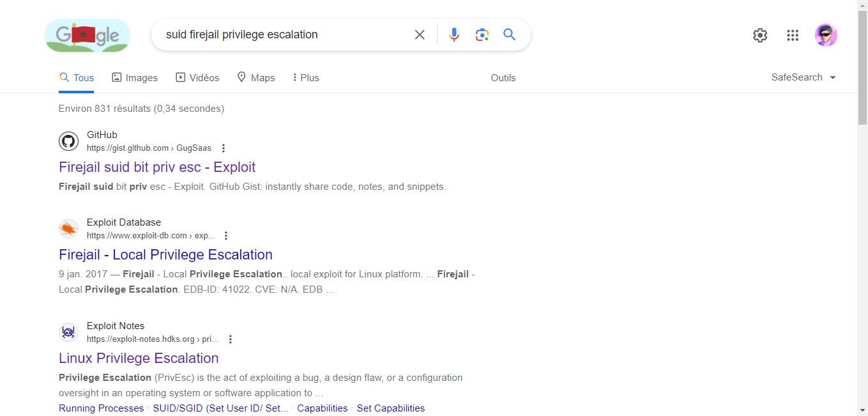Expand the SafeSearch dropdown

pos(803,77)
